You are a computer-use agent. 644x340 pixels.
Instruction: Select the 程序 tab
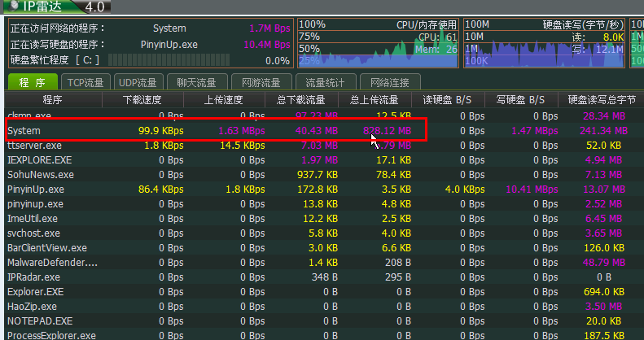click(33, 82)
